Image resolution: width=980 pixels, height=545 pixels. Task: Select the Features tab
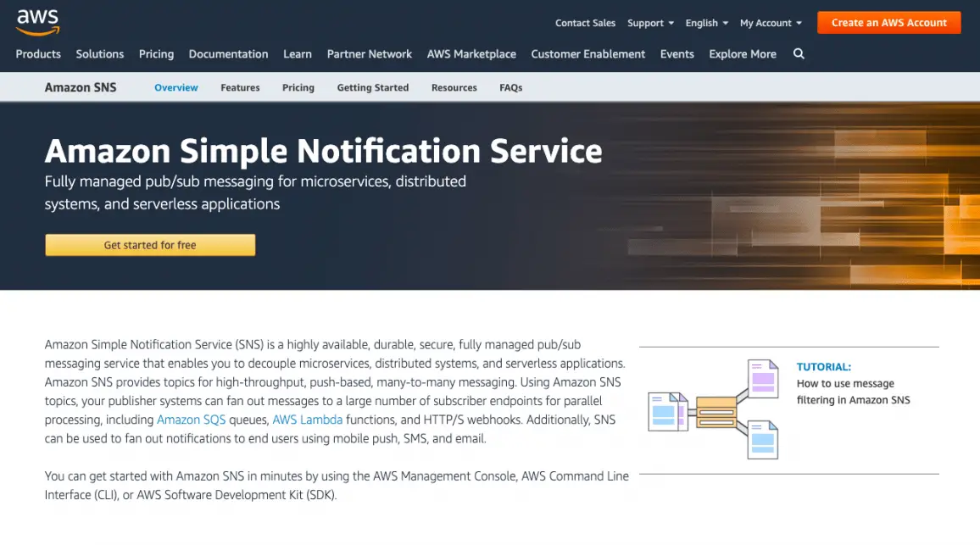click(x=240, y=87)
